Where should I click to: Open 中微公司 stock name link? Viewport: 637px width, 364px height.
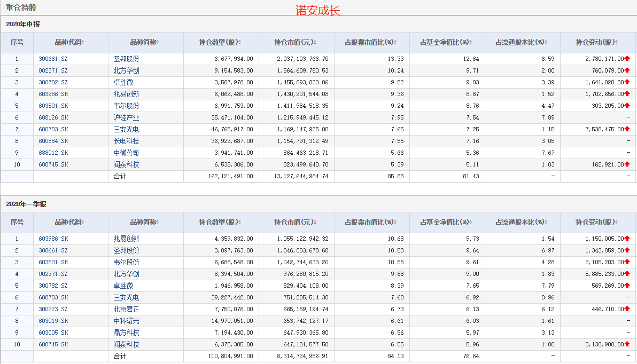(126, 153)
